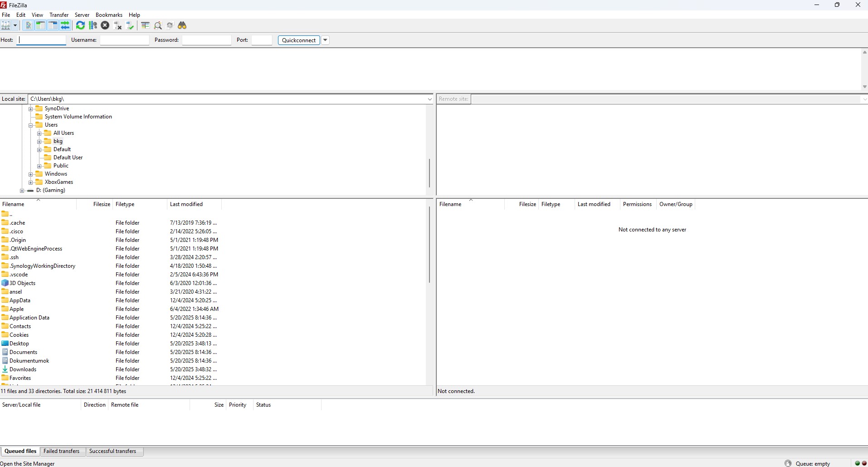Open the Transfer menu
This screenshot has height=467, width=868.
pyautogui.click(x=59, y=15)
